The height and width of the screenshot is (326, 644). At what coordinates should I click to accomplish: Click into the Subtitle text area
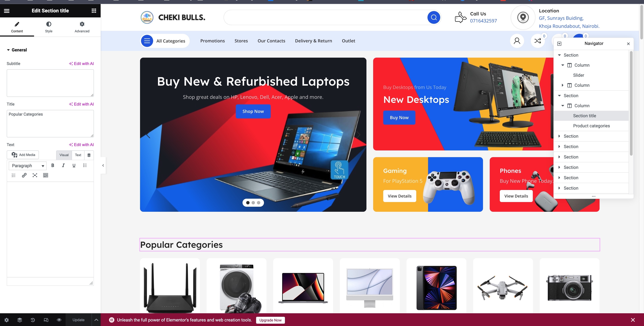50,83
